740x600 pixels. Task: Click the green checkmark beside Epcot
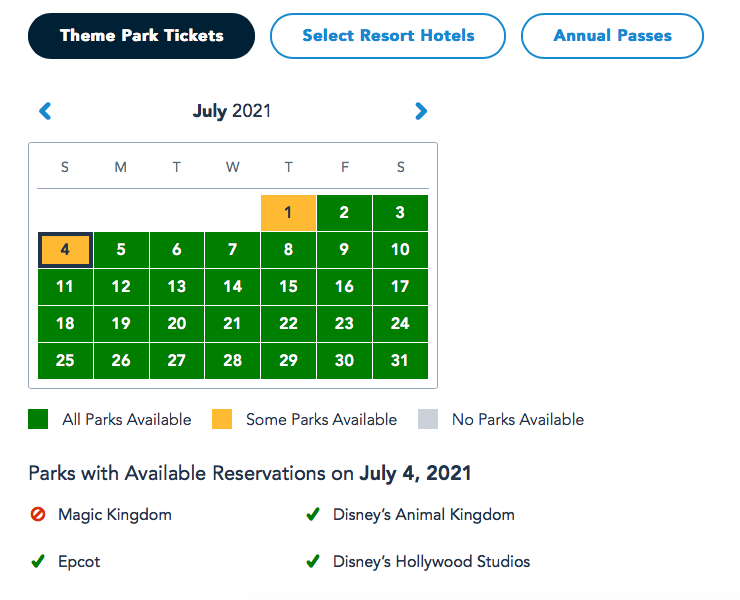point(38,562)
